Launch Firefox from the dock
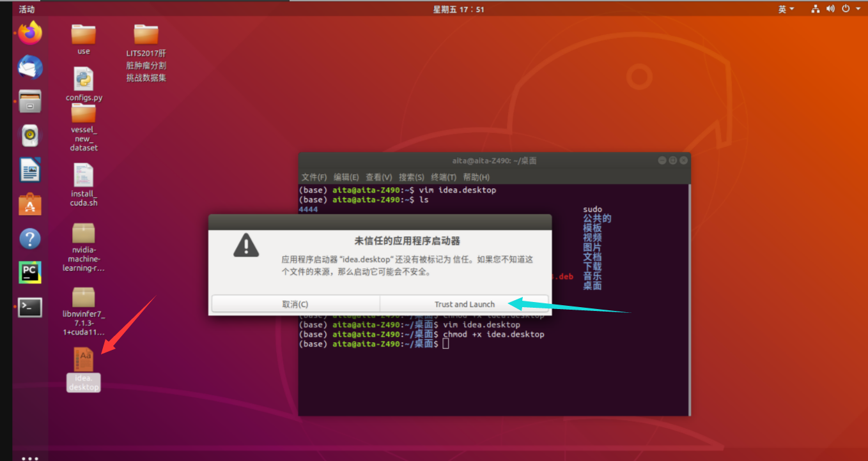This screenshot has height=461, width=868. 29,33
